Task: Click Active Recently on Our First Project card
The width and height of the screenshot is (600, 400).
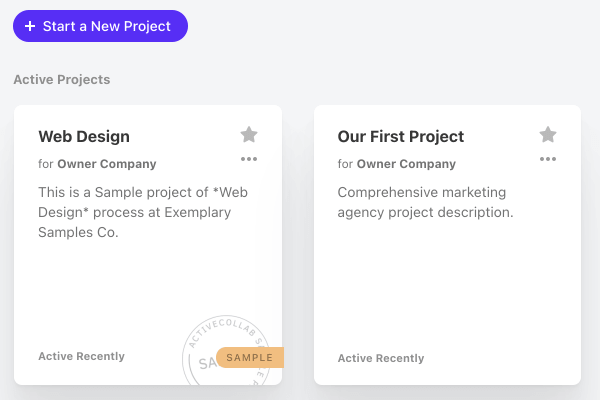Action: click(381, 358)
